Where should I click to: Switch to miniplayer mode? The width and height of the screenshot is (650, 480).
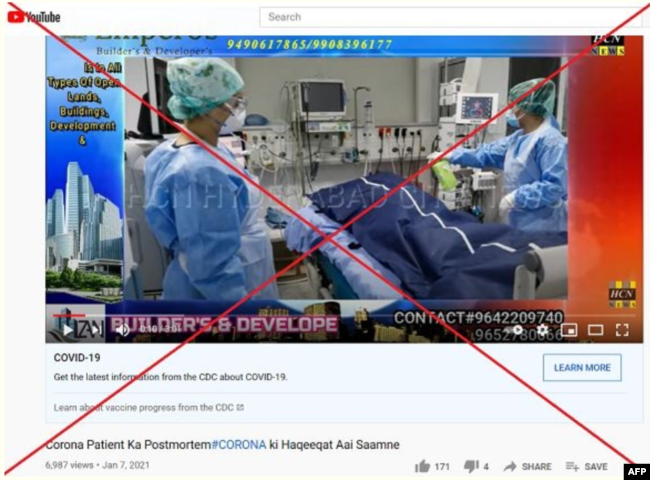tap(569, 329)
